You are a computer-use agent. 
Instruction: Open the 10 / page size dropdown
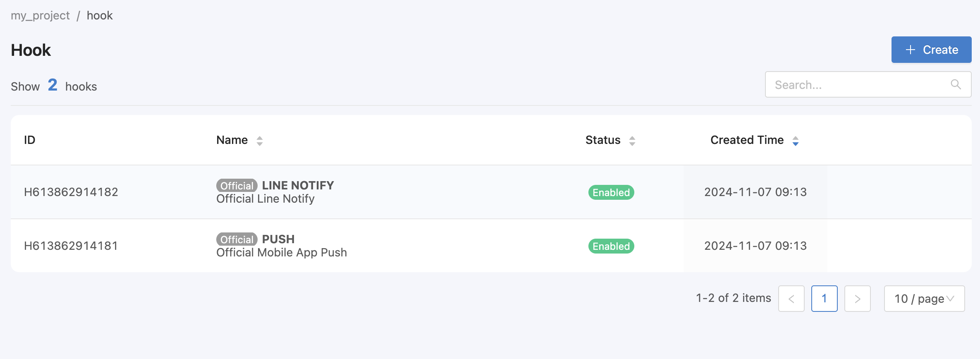click(x=925, y=299)
